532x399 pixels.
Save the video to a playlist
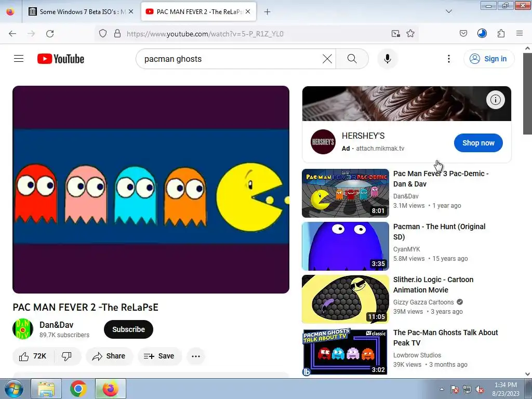(159, 356)
